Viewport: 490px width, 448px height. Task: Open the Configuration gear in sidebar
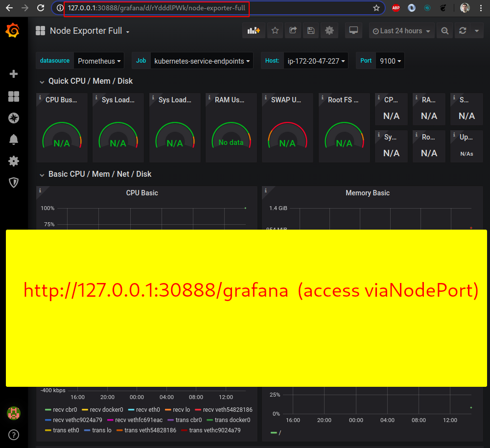pos(13,161)
